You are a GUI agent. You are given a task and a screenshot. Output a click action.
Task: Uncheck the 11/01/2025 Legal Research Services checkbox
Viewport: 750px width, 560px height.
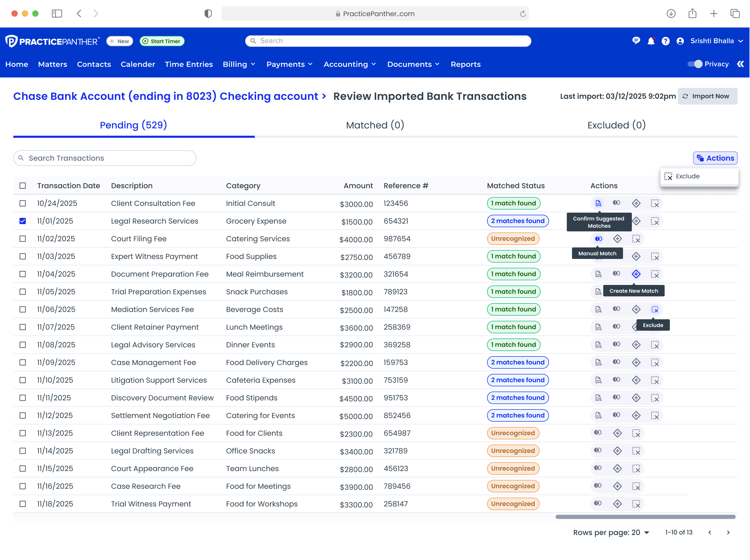coord(23,221)
